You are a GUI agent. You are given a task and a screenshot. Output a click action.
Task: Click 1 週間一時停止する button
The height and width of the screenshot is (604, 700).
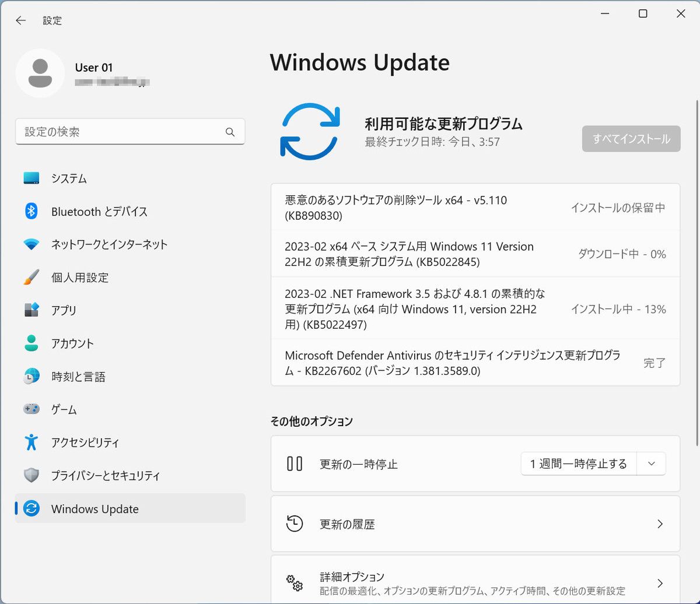click(579, 464)
